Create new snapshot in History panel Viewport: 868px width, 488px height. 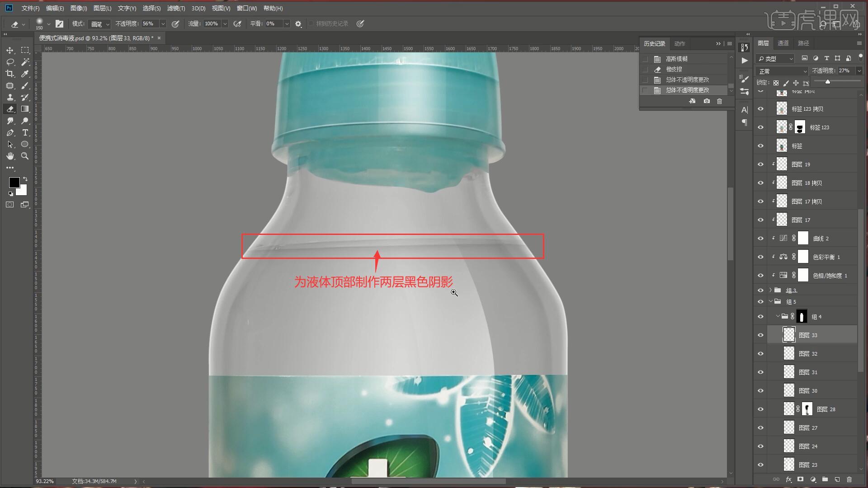[707, 101]
